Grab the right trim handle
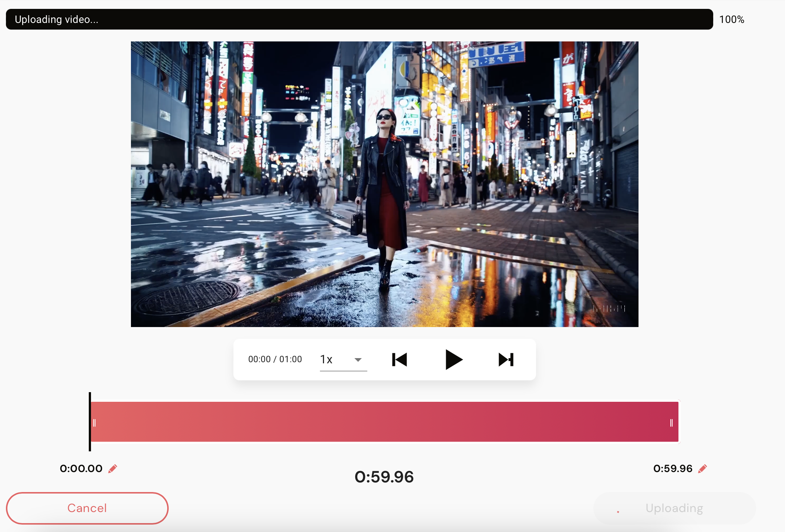 671,423
